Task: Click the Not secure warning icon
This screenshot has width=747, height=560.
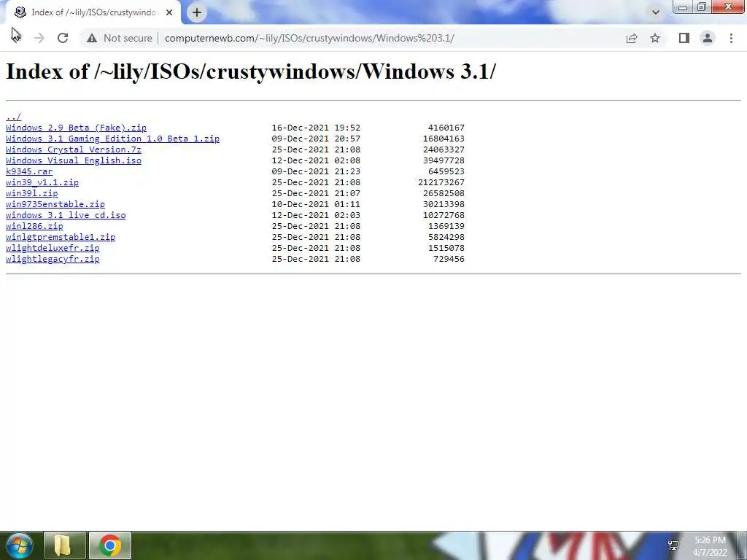Action: pyautogui.click(x=92, y=38)
